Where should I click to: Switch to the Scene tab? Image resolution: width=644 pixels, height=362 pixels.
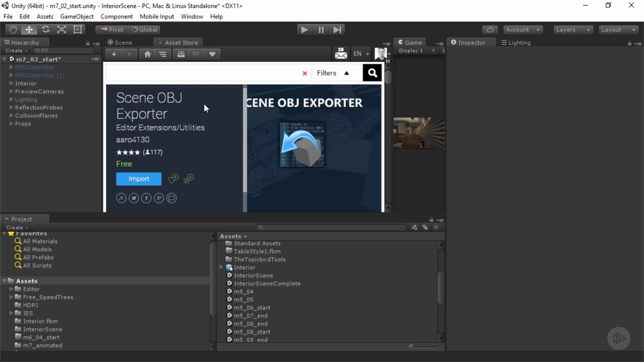[x=120, y=43]
